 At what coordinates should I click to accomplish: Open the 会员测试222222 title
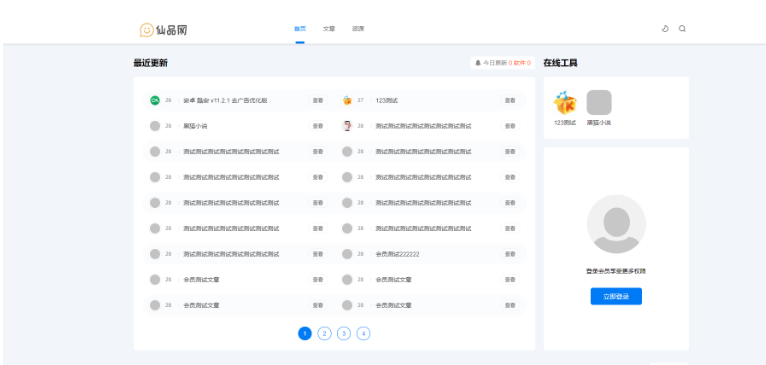tap(397, 254)
